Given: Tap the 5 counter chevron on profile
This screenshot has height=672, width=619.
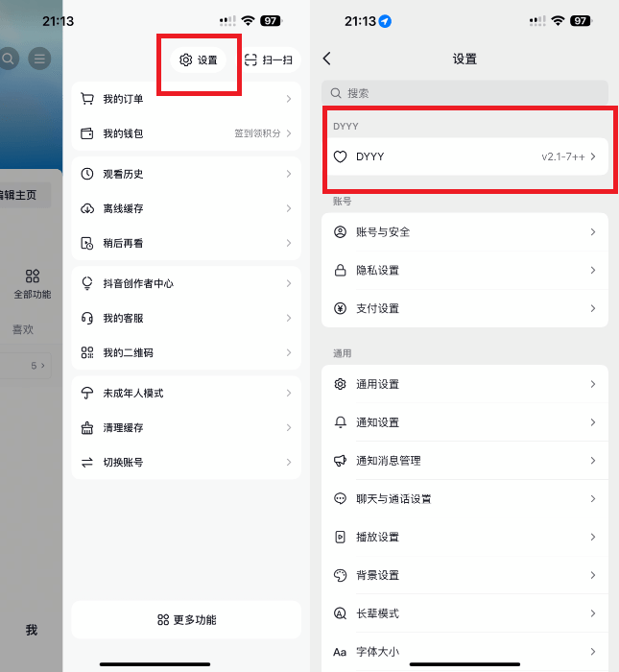Looking at the screenshot, I should click(43, 366).
